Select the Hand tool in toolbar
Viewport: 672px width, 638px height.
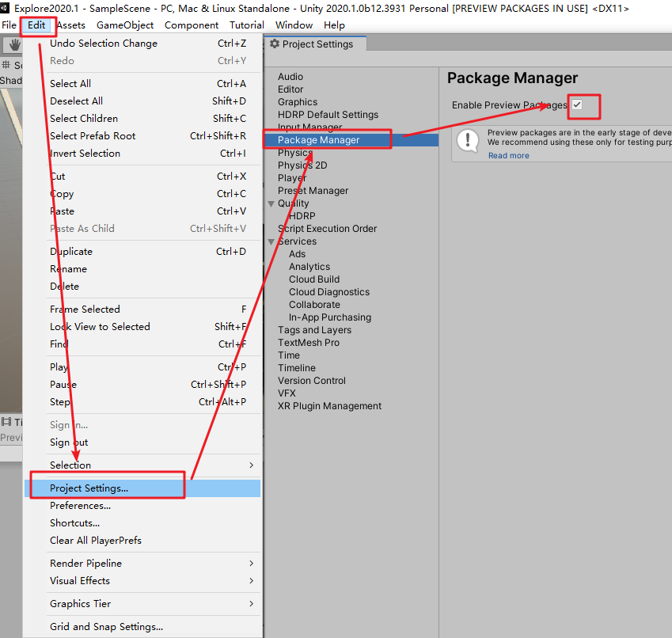pyautogui.click(x=14, y=45)
